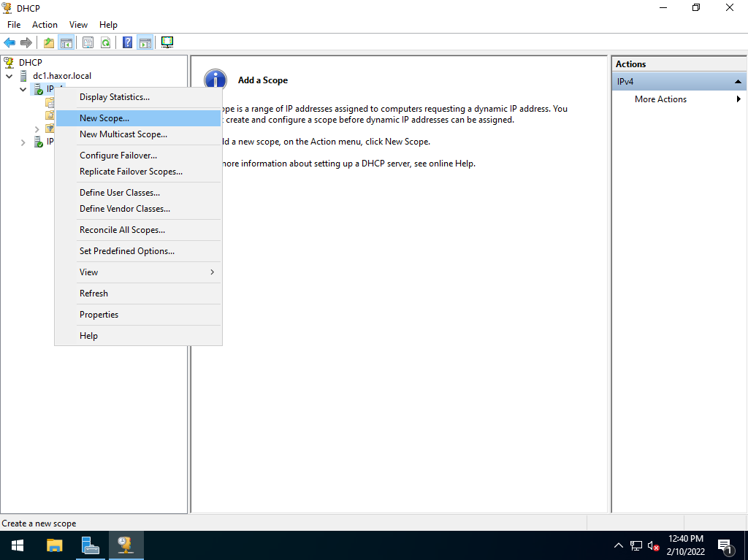Image resolution: width=748 pixels, height=560 pixels.
Task: Click the Up One Level folder icon
Action: [x=49, y=42]
